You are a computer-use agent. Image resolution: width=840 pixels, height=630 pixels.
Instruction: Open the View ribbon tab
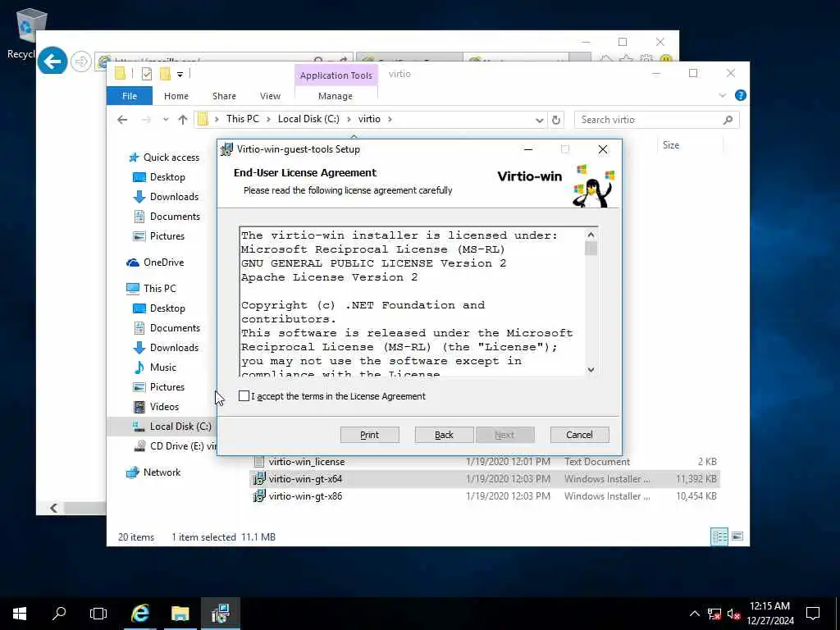point(270,96)
